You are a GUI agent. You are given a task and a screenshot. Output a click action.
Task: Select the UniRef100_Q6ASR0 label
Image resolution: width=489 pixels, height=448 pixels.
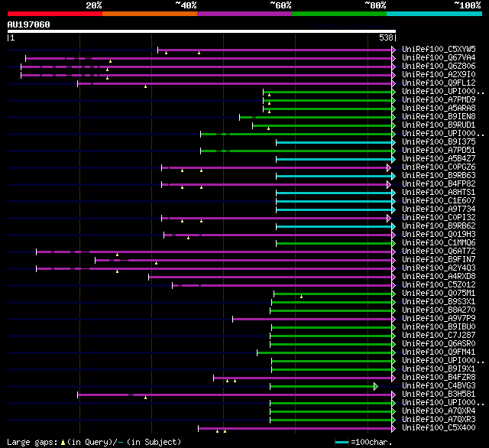[439, 344]
